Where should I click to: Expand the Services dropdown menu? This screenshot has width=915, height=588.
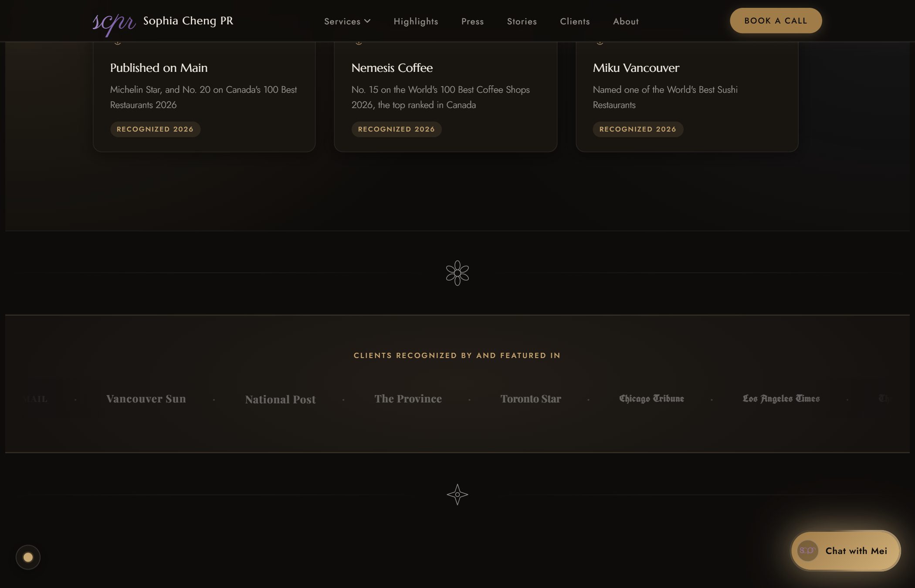(347, 21)
